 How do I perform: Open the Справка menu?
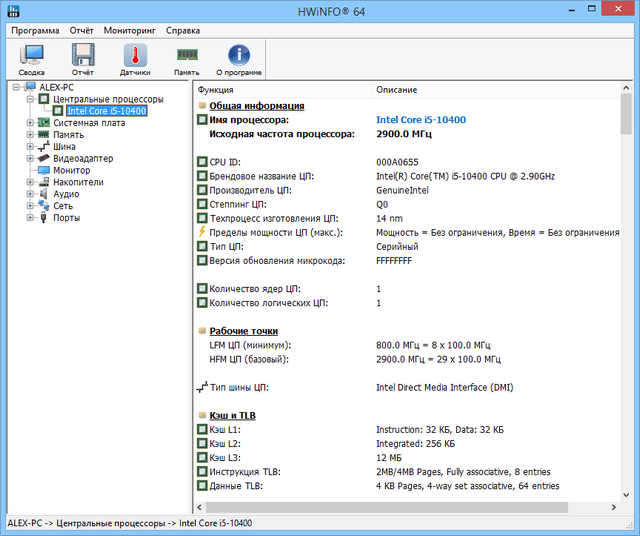click(183, 30)
